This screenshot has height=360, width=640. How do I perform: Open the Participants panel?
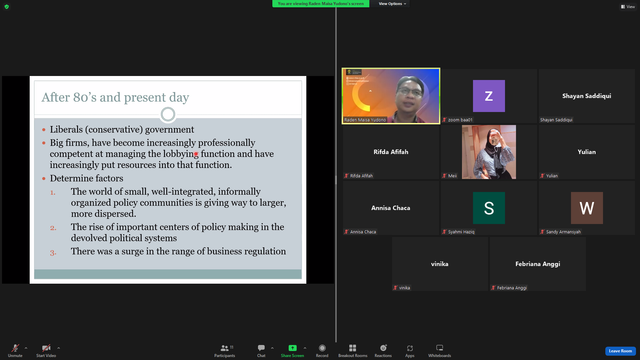pos(224,350)
